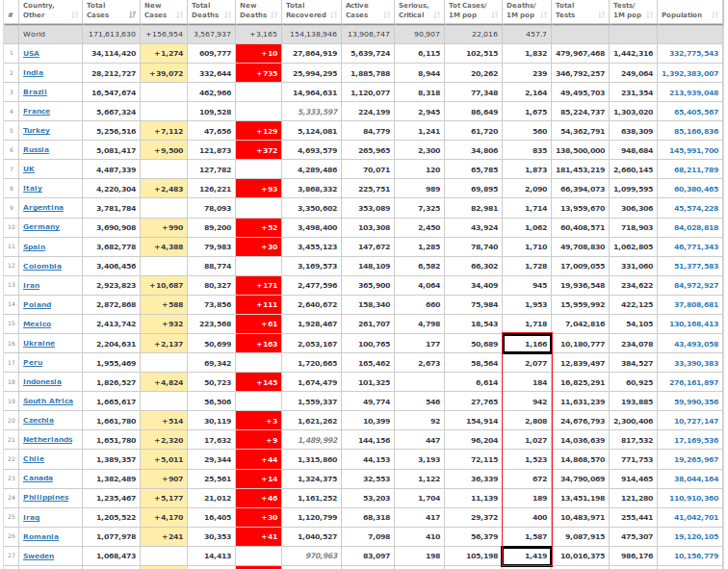This screenshot has height=569, width=728.
Task: Open Sweden population 10,156,779 link
Action: 696,556
